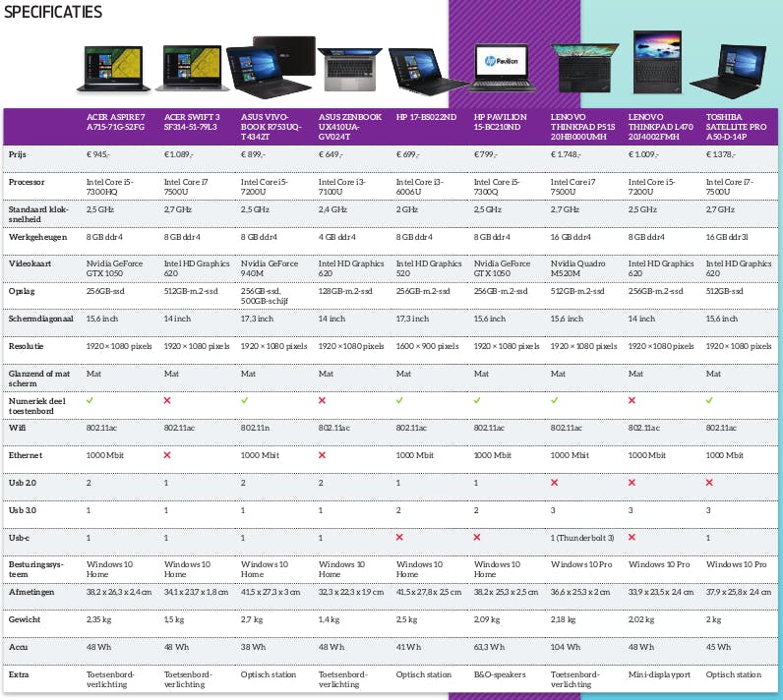783x700 pixels.
Task: Click the HP 17-BS022ND numeric keypad checkmark
Action: coord(399,400)
